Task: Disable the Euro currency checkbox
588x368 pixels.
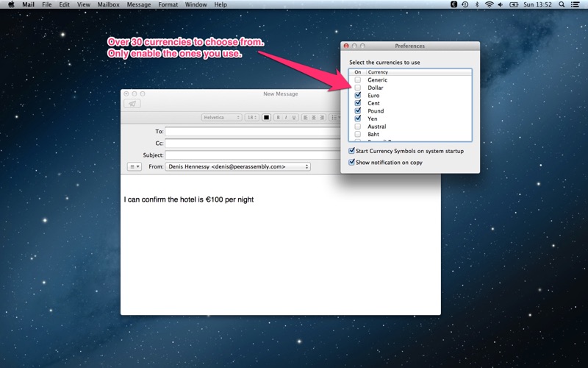Action: 358,95
